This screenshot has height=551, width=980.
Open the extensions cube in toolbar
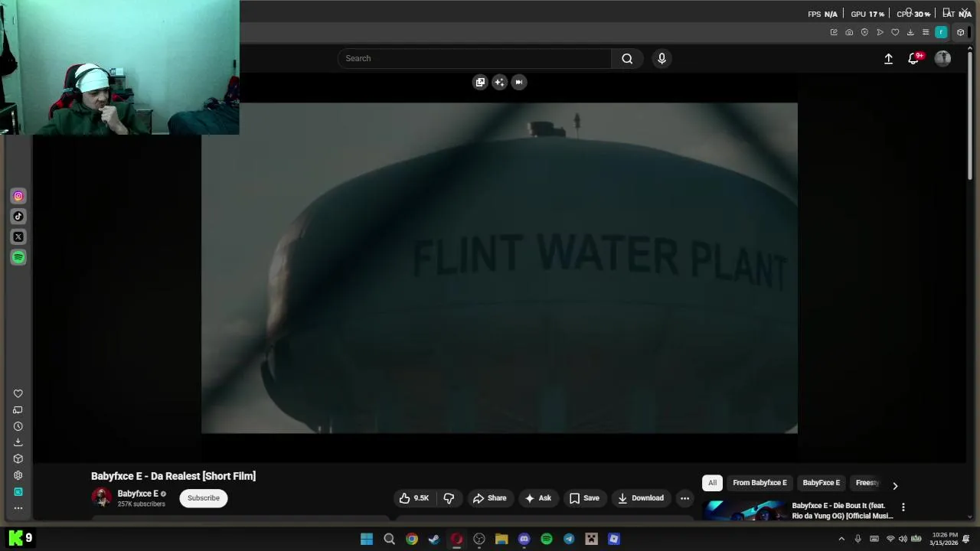[961, 32]
